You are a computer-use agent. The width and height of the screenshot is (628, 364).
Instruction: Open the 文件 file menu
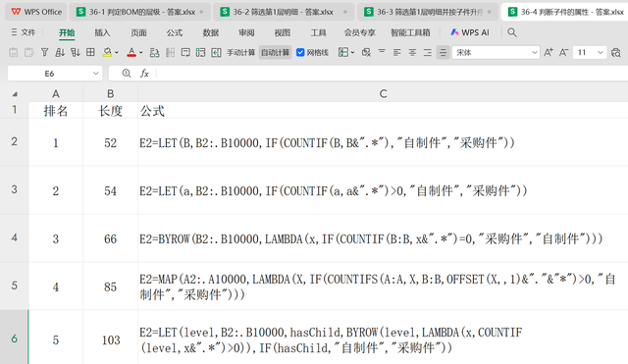[24, 32]
